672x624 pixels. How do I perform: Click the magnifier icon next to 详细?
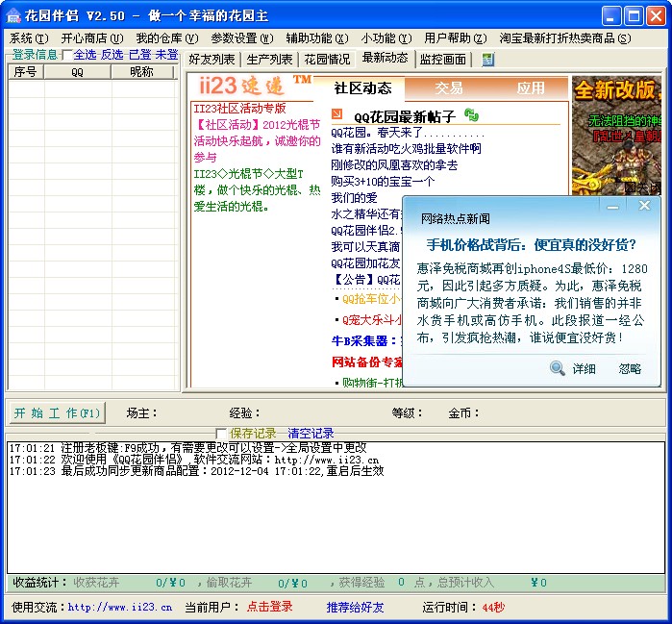(558, 368)
